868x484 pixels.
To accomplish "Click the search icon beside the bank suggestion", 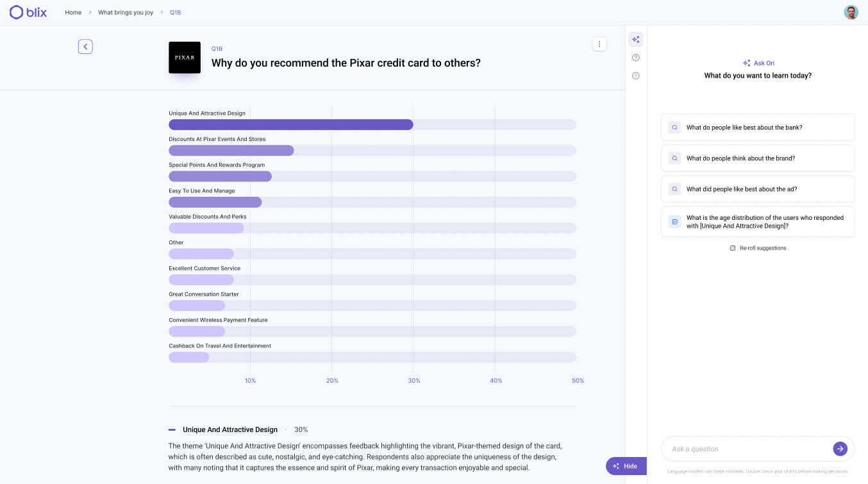I will pos(674,127).
